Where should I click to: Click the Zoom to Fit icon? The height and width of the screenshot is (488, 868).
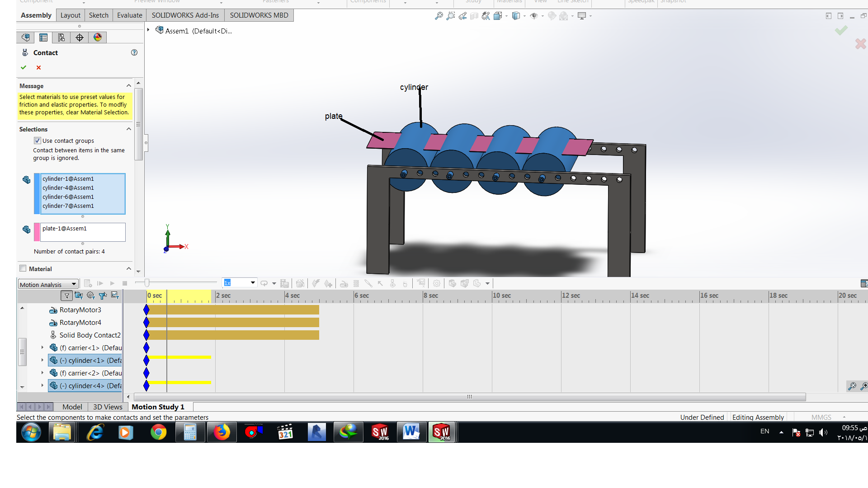[x=439, y=16]
